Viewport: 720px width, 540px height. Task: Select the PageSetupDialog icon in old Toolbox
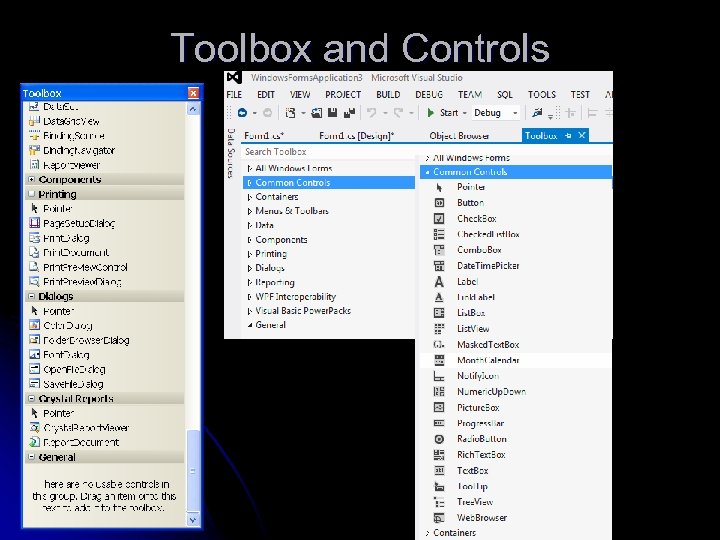tap(34, 223)
